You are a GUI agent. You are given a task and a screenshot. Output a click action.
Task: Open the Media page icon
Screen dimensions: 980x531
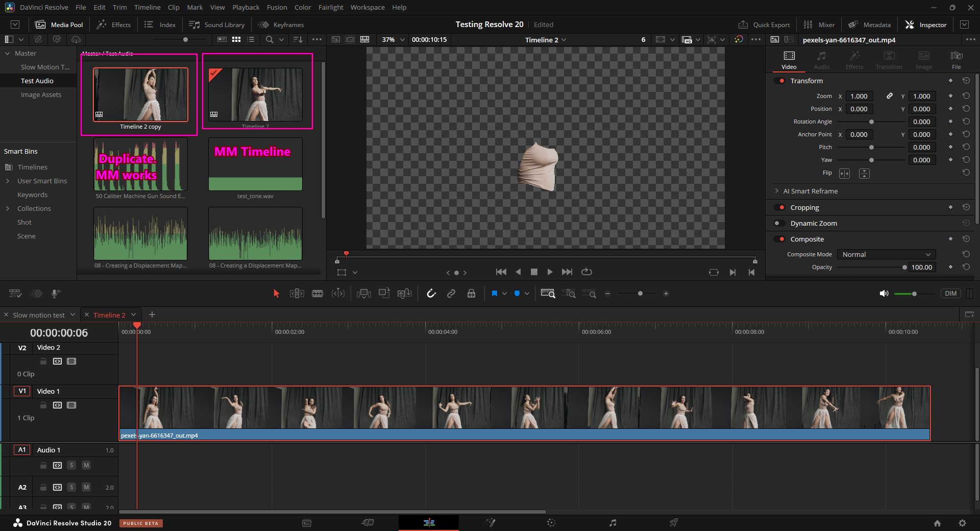[x=307, y=523]
